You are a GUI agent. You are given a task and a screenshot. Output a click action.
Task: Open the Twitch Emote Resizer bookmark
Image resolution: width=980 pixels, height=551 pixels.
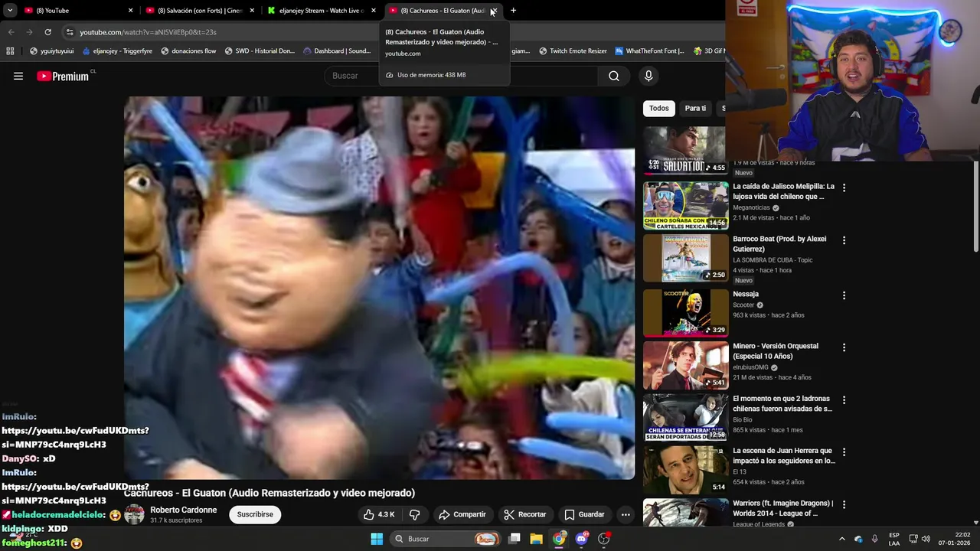coord(573,51)
